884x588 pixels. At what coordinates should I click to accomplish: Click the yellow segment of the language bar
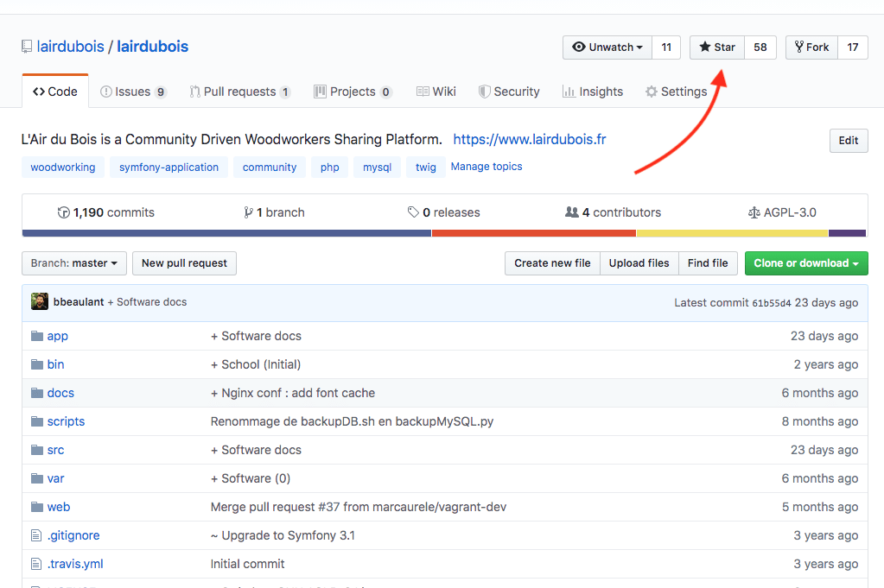click(732, 233)
